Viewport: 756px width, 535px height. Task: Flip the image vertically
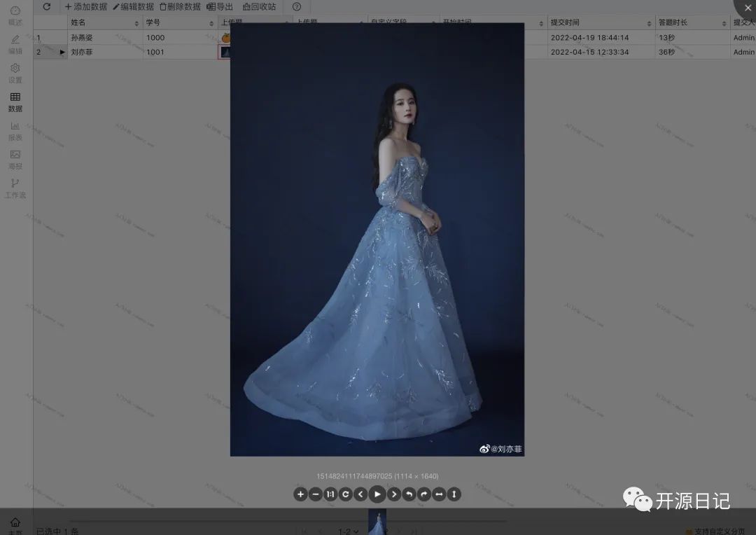(x=454, y=494)
